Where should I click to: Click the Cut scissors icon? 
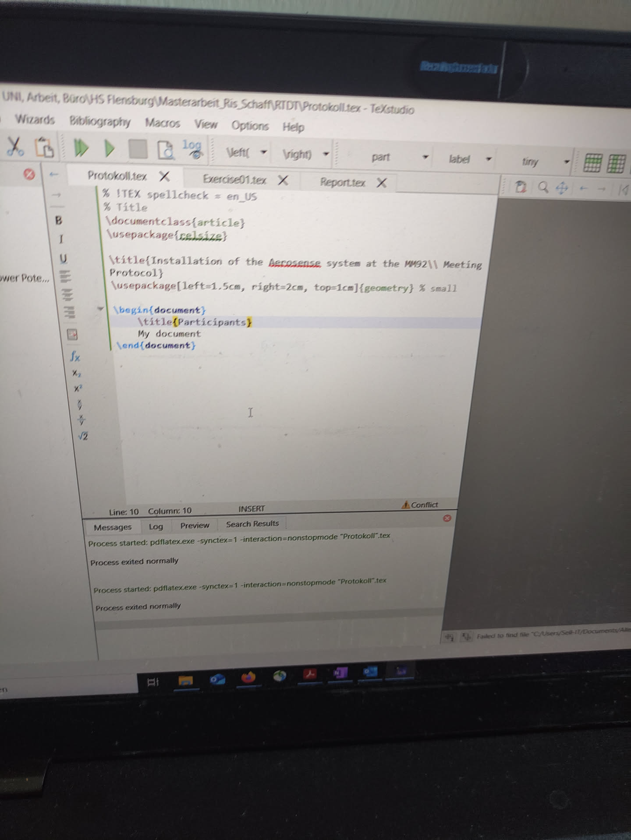pyautogui.click(x=15, y=146)
